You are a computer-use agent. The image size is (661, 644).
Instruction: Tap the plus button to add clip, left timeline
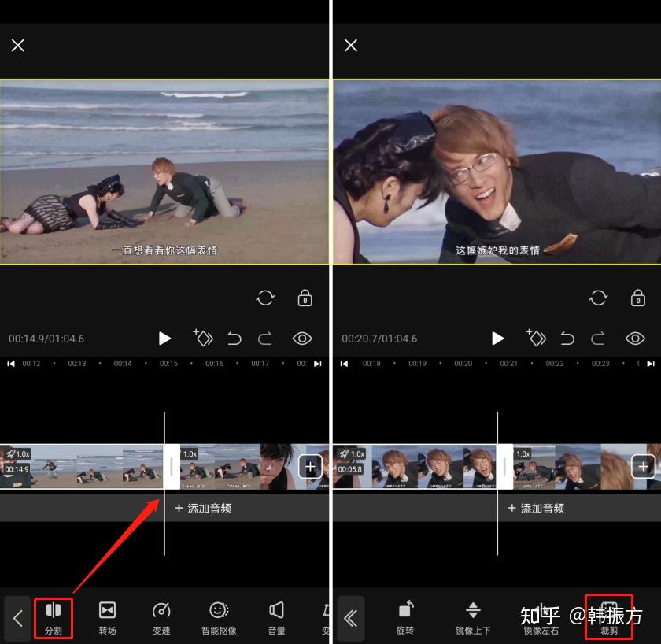[x=310, y=466]
